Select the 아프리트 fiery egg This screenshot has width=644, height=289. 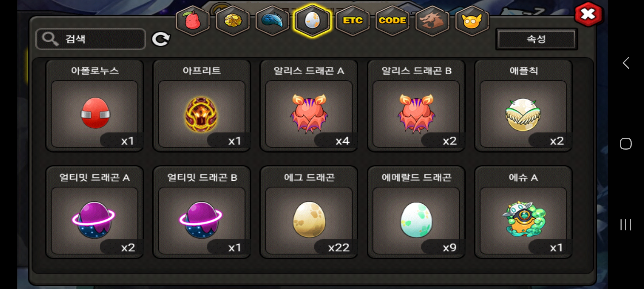[202, 106]
